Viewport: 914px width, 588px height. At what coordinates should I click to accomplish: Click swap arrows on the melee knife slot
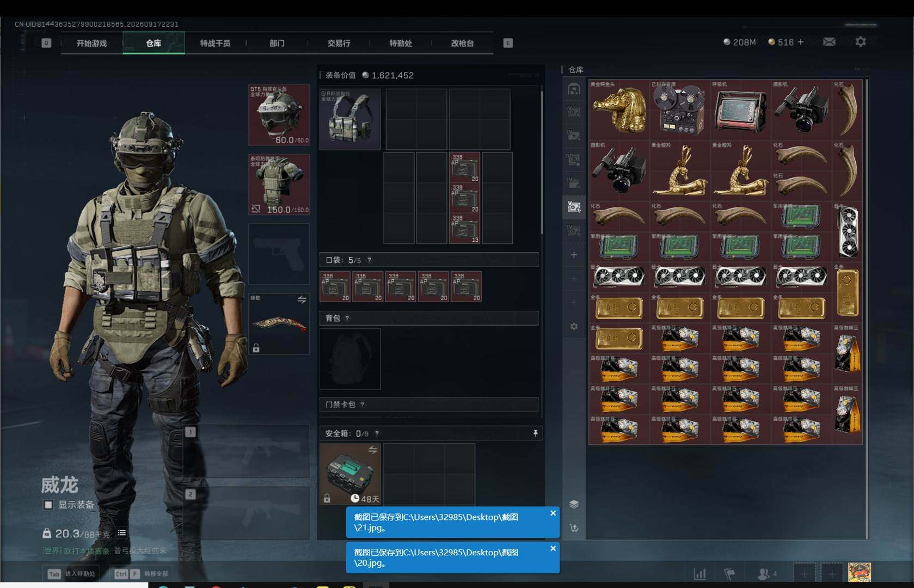tap(302, 300)
